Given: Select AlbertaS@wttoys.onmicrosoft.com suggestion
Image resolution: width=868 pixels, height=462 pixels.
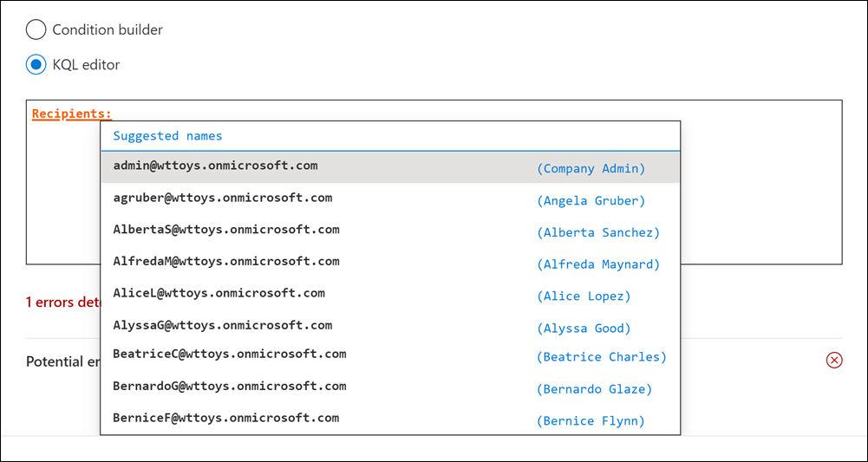Looking at the screenshot, I should 225,230.
